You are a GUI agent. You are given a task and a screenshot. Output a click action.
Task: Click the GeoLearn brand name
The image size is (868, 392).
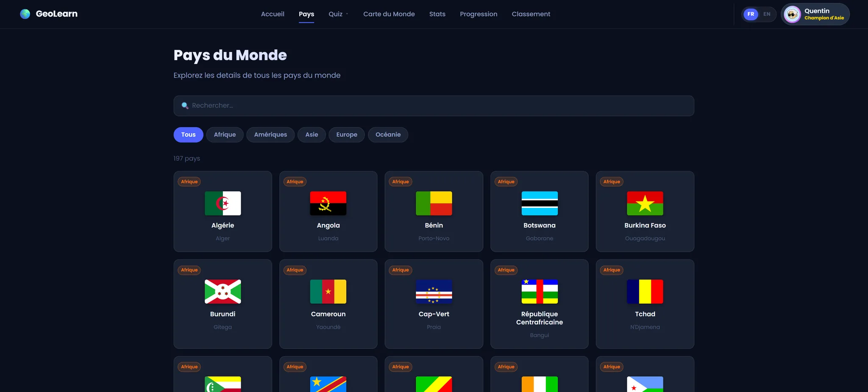[57, 14]
